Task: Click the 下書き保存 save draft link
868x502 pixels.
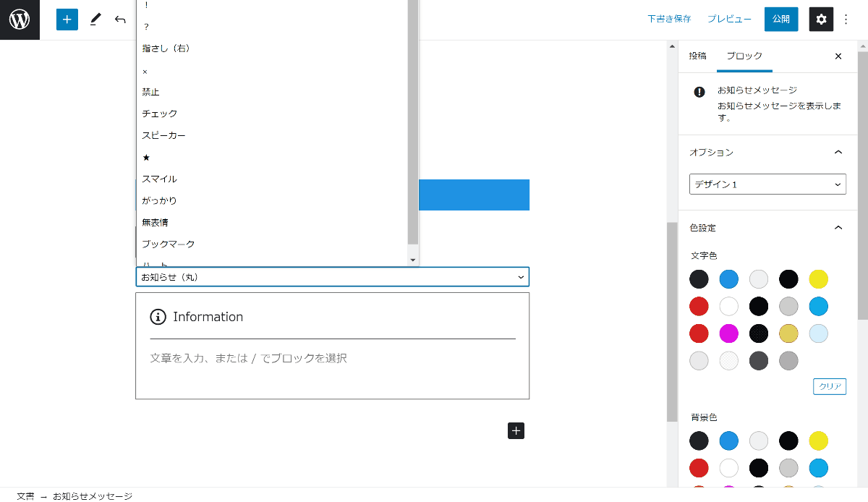Action: (669, 20)
